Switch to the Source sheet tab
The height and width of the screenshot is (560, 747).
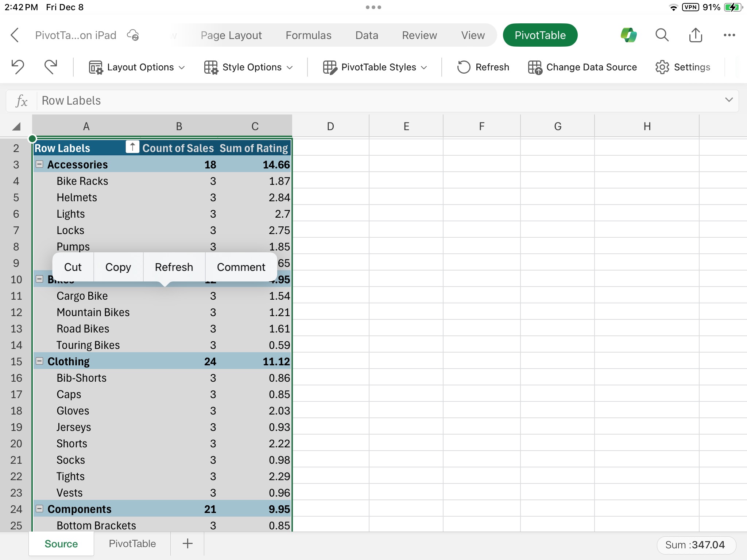tap(61, 544)
